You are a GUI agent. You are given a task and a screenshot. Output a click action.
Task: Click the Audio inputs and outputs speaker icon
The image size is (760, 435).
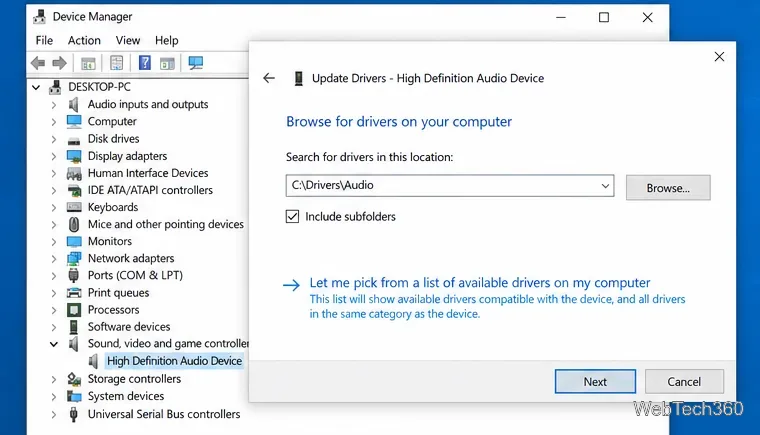click(74, 104)
